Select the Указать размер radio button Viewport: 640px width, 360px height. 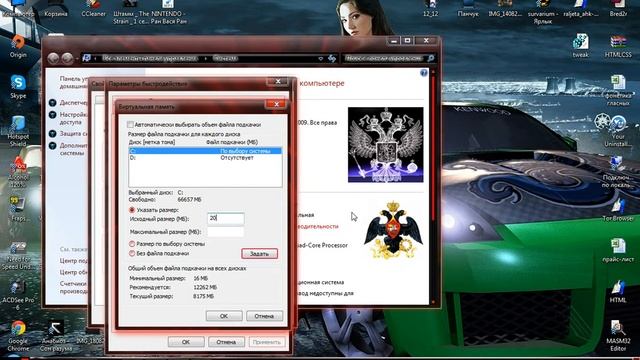click(132, 210)
